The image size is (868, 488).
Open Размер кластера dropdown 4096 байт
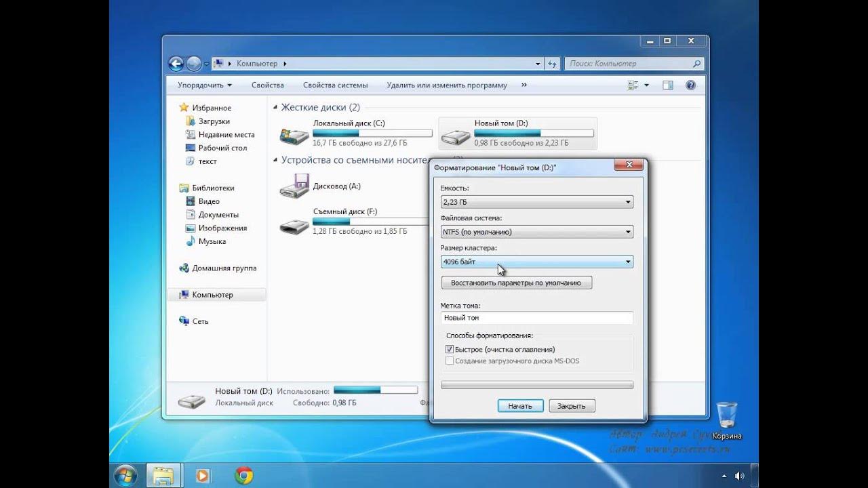pos(537,262)
